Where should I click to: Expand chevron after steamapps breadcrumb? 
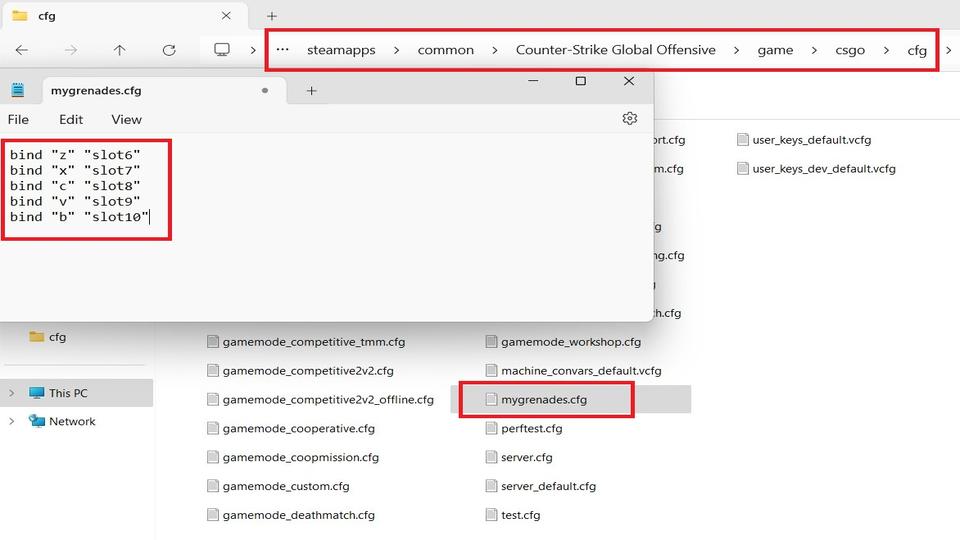click(396, 50)
